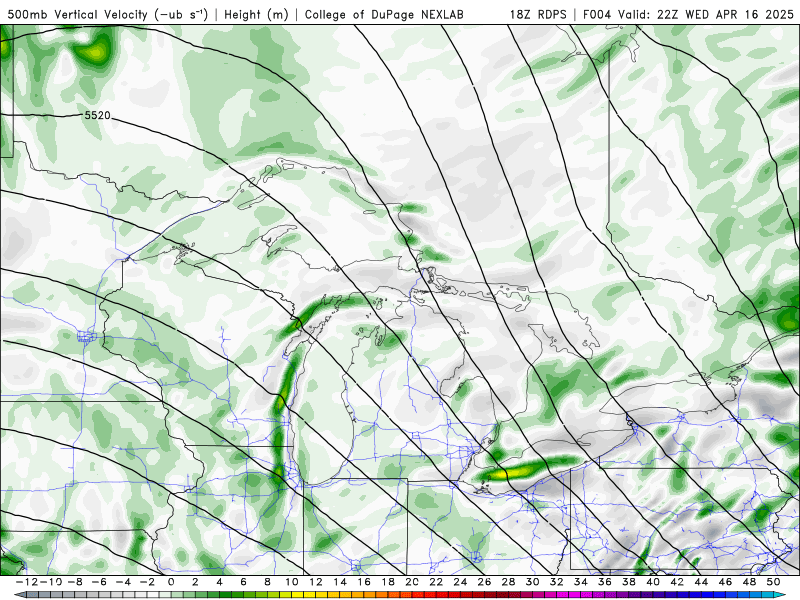
Task: Click the '5520' height contour label
Action: tap(97, 115)
